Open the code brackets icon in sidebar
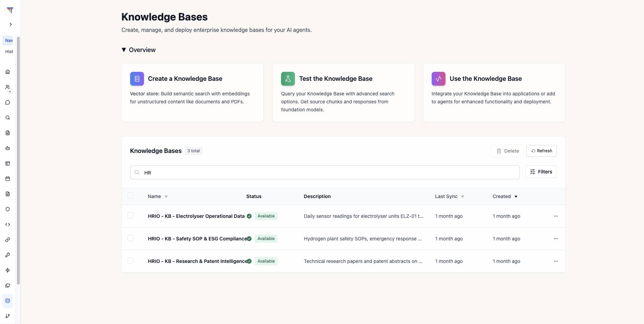Viewport: 644px width, 324px height. (x=8, y=224)
